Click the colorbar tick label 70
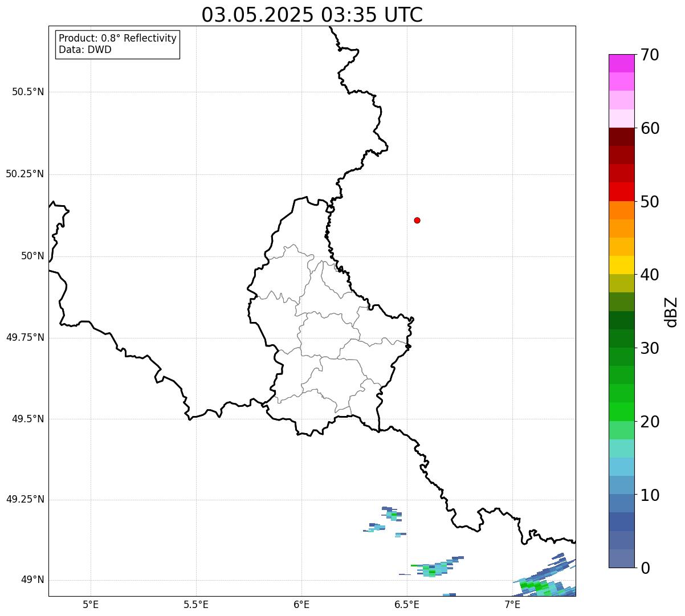Viewport: 685px width, 616px height. [x=650, y=55]
